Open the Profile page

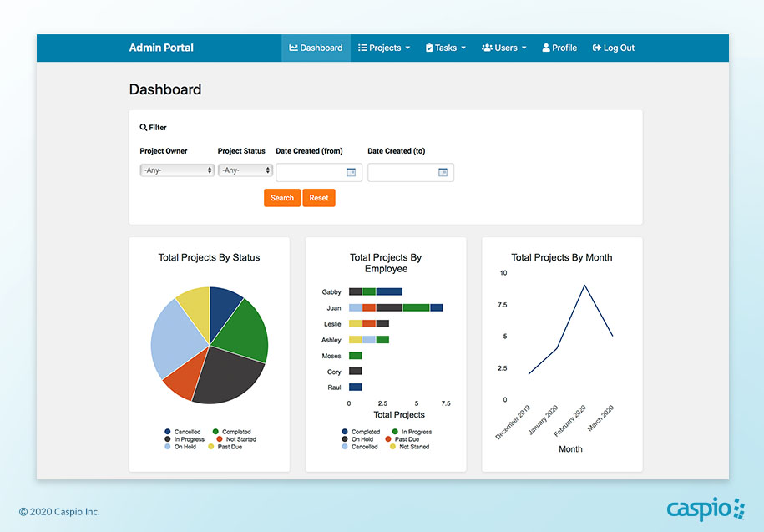tap(559, 48)
